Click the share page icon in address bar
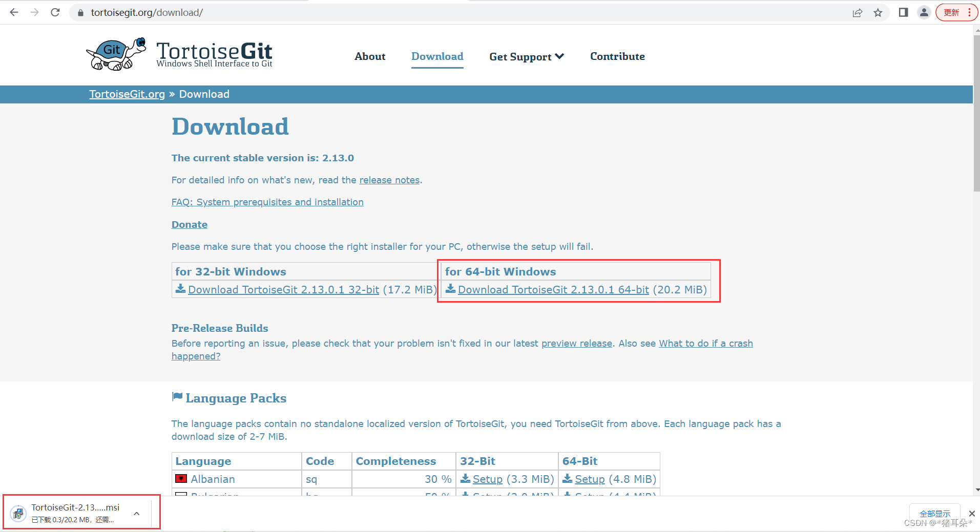980x532 pixels. [x=857, y=13]
